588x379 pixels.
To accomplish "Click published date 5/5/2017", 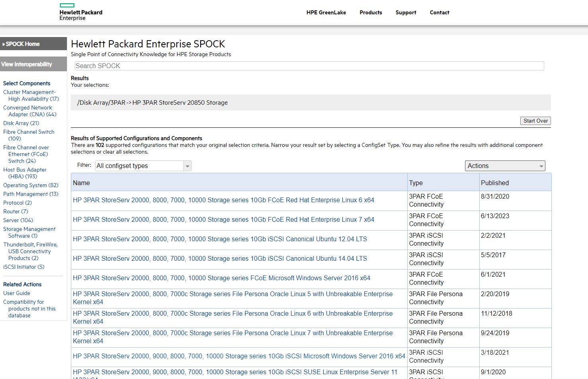I will pyautogui.click(x=493, y=255).
